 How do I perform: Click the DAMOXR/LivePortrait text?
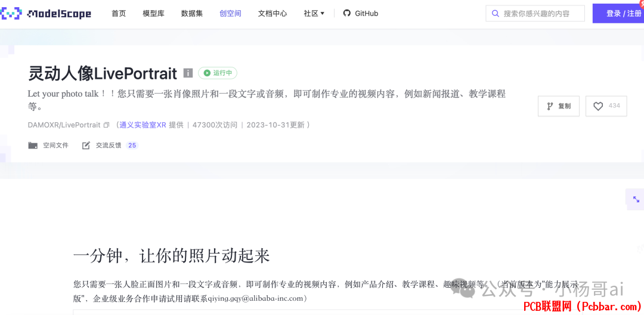(x=64, y=125)
